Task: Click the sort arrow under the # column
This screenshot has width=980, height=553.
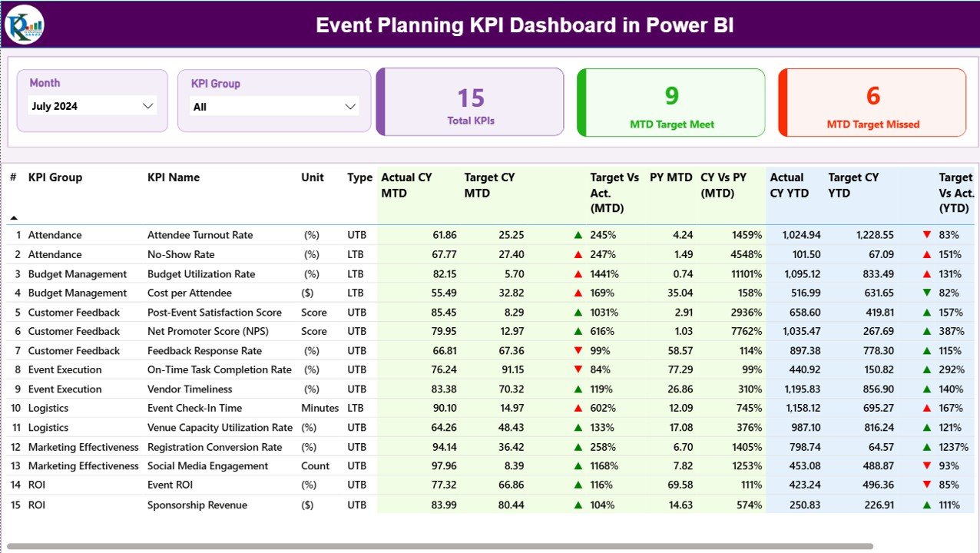Action: [x=13, y=218]
